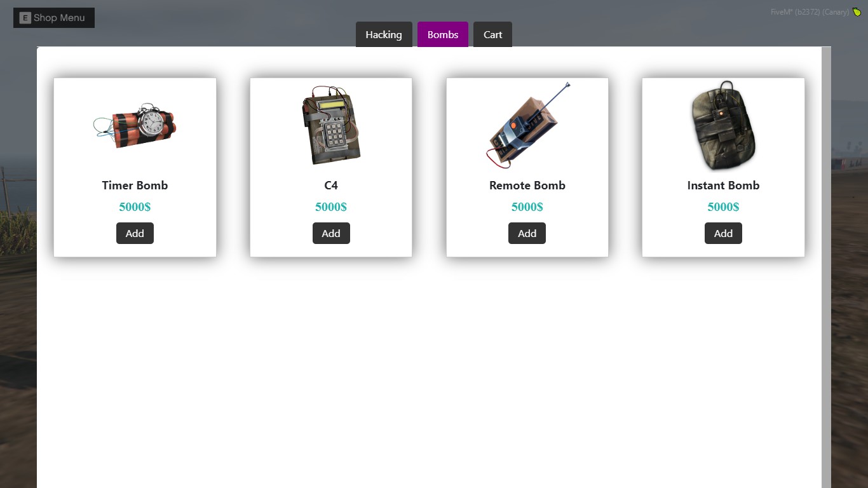Viewport: 868px width, 488px height.
Task: Add C4 to cart
Action: tap(331, 233)
